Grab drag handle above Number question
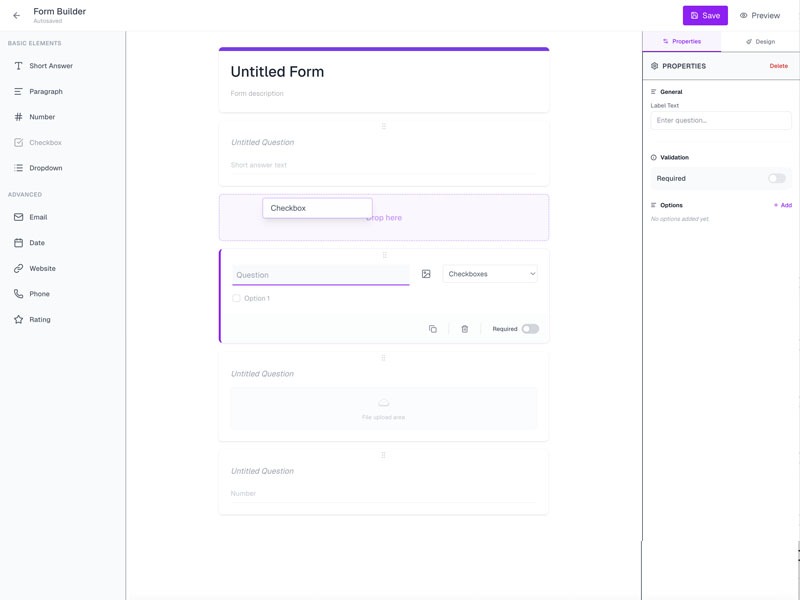The height and width of the screenshot is (600, 800). [x=384, y=455]
